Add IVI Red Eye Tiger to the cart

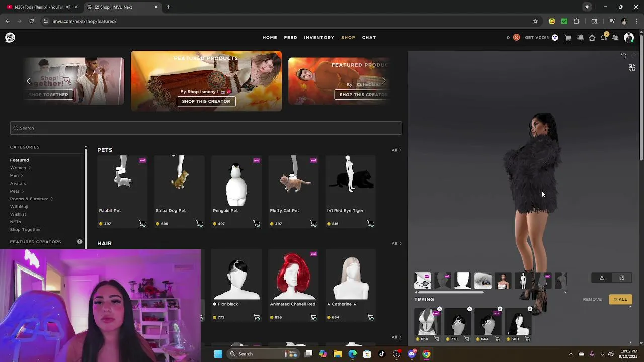coord(370,224)
